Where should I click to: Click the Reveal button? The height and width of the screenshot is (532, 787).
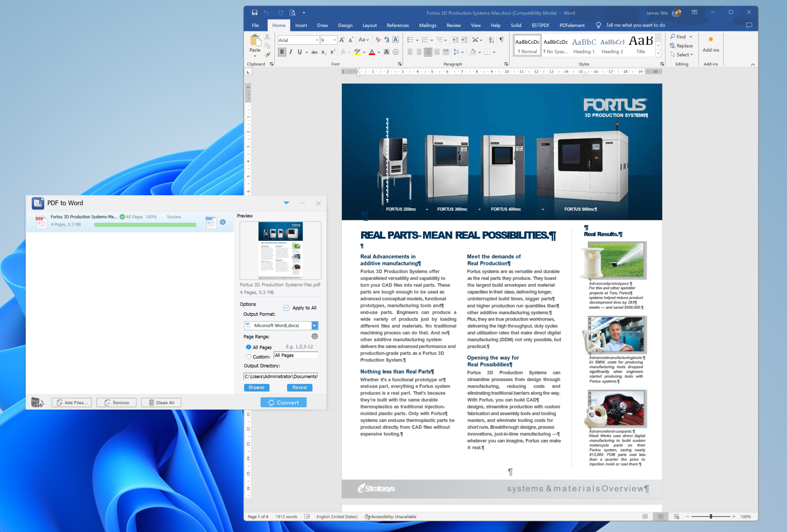300,387
